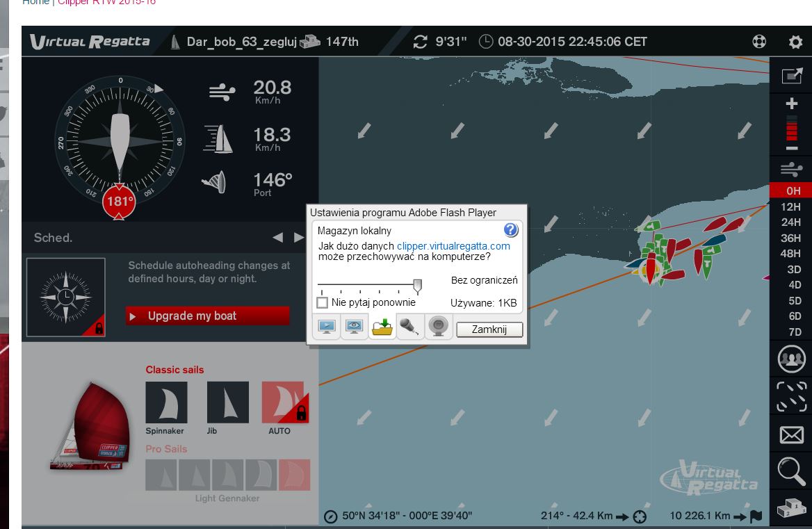
Task: Click the refresh countdown icon
Action: point(420,42)
